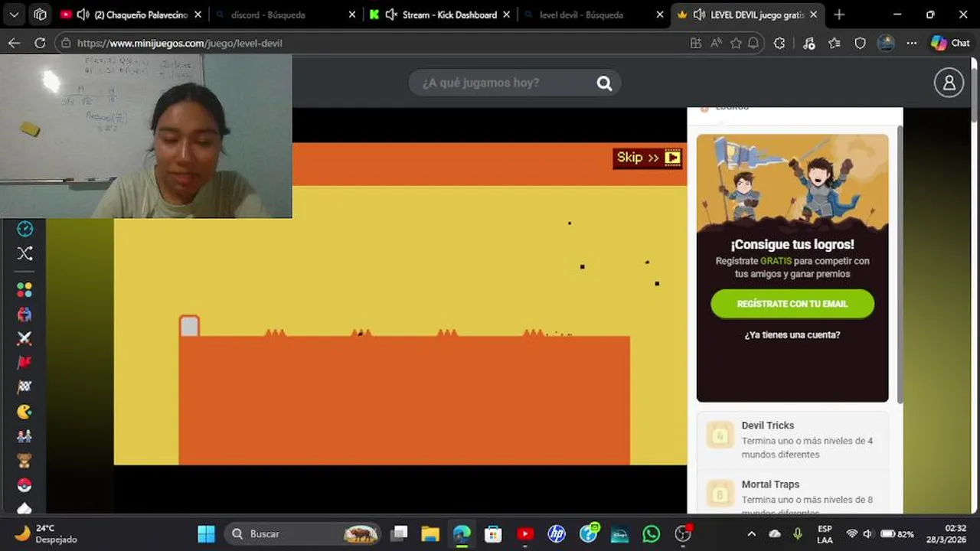Open browser extensions puzzle icon
Viewport: 980px width, 551px height.
click(779, 43)
